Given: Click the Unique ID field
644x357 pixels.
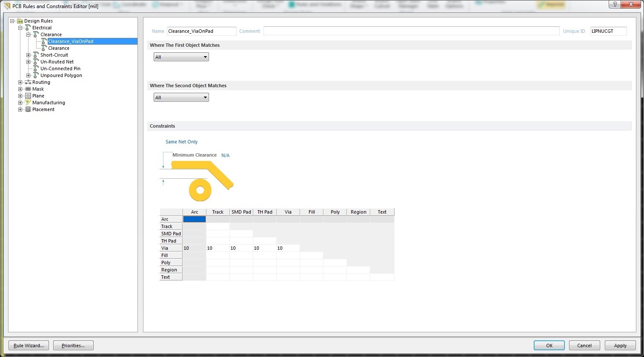Looking at the screenshot, I should (608, 31).
